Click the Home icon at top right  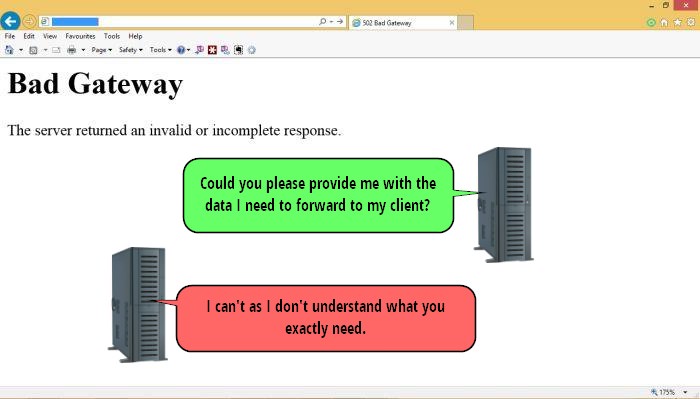[664, 22]
